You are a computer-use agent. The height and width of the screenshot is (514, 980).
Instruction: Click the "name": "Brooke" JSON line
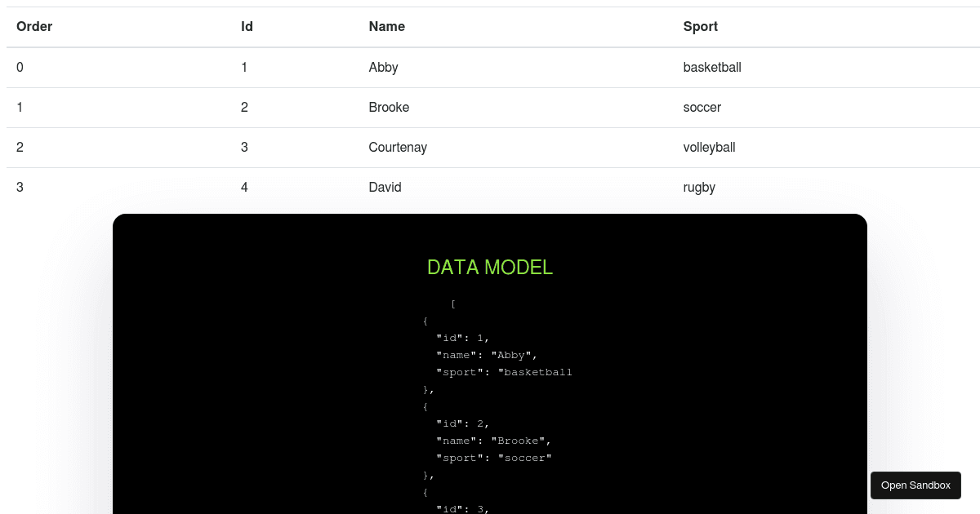tap(494, 441)
